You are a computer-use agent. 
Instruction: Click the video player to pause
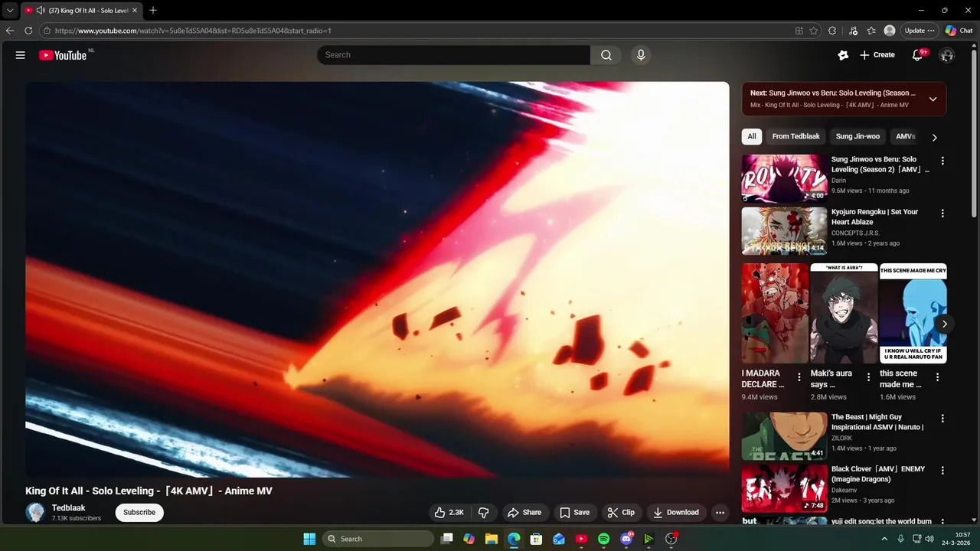pyautogui.click(x=377, y=279)
